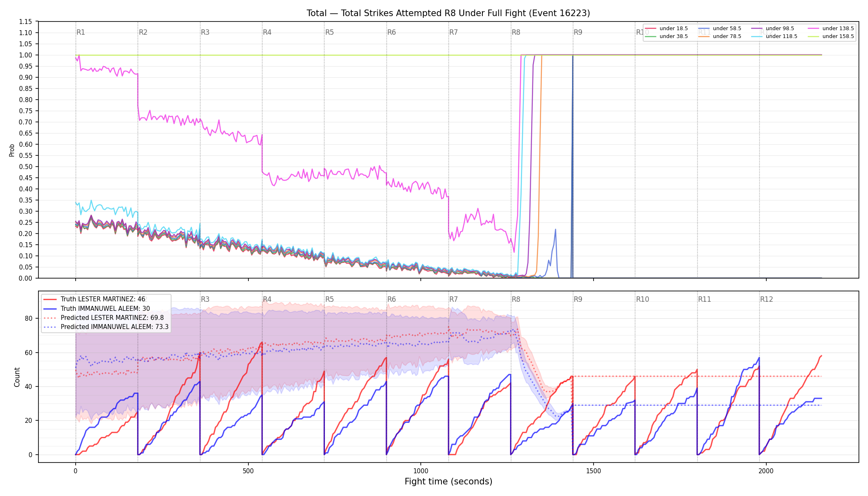Select the R9 round marker in the probability chart
This screenshot has width=868, height=496.
coord(578,32)
